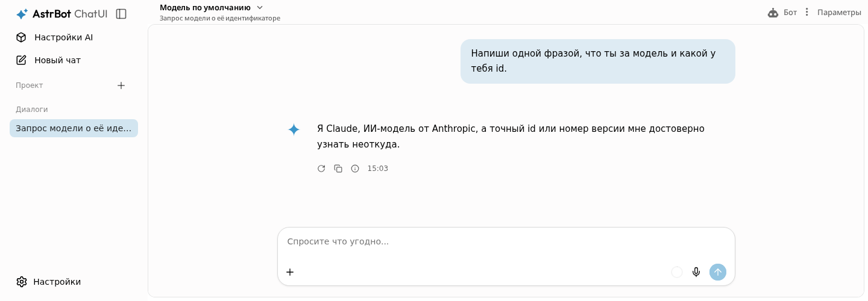Click the cube icon beside Настройки AI
868x301 pixels.
[21, 37]
